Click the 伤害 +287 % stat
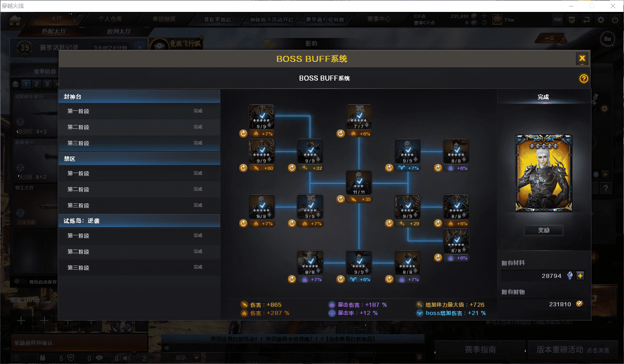Screen dimensions: 624x364 pos(265,313)
